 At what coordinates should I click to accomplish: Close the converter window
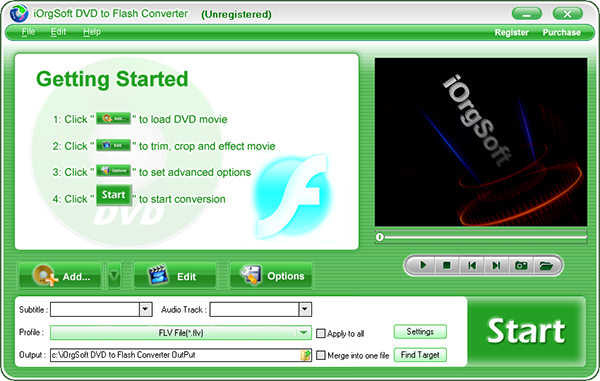pyautogui.click(x=568, y=14)
